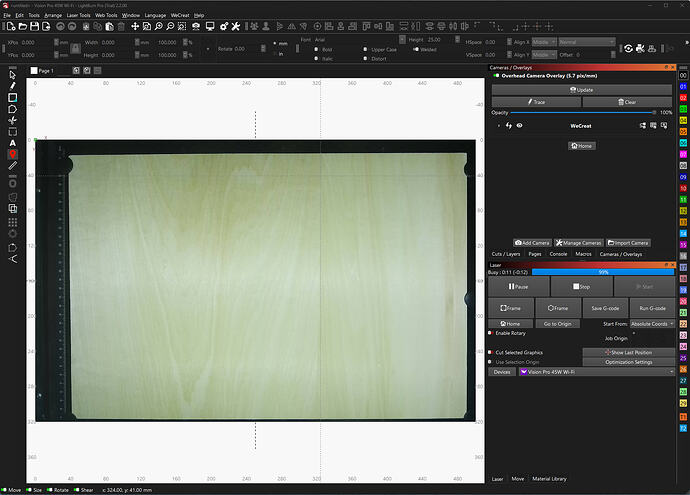Click the zoom in magnifier
The height and width of the screenshot is (495, 690).
[x=158, y=26]
